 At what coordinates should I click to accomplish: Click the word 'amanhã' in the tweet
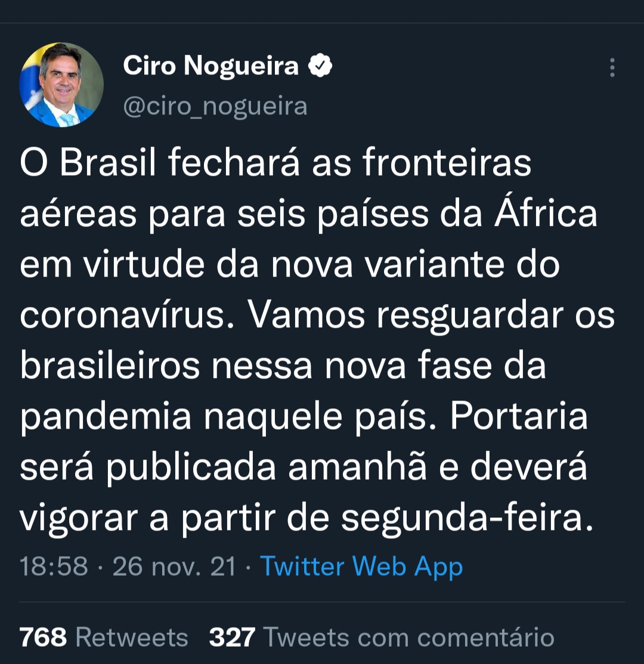357,468
